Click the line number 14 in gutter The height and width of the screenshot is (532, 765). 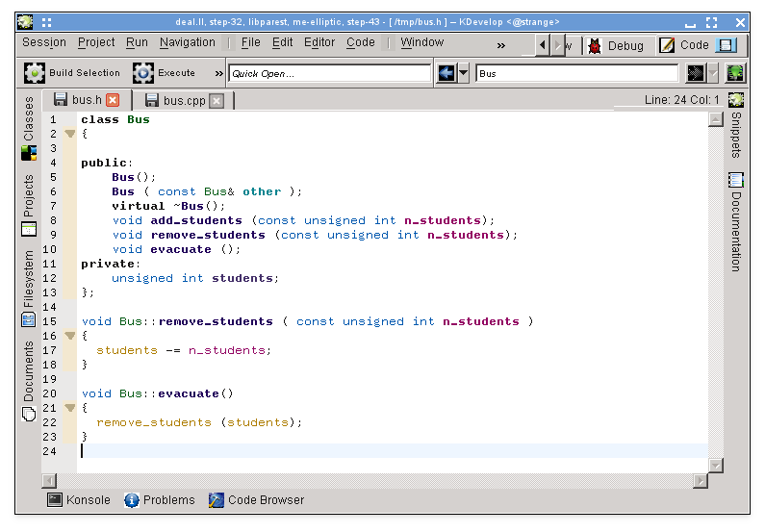[x=49, y=307]
